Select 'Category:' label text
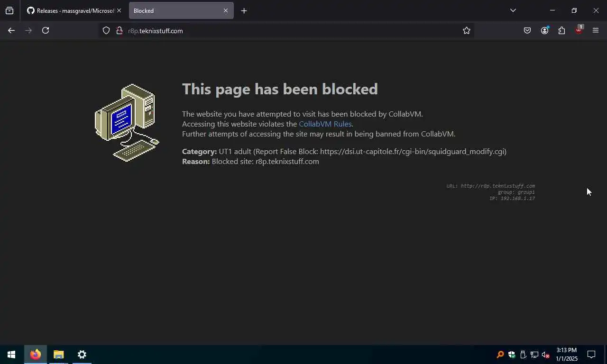 (199, 152)
